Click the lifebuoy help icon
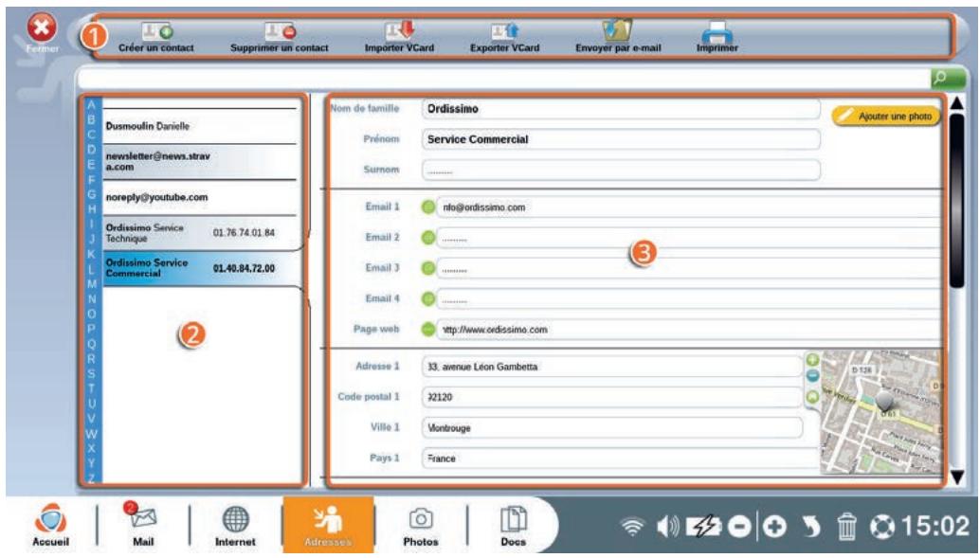The width and height of the screenshot is (980, 558). 882,527
